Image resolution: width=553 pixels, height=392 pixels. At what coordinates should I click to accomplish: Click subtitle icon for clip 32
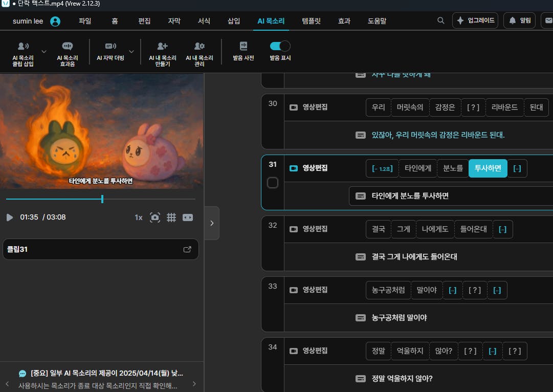(x=361, y=257)
